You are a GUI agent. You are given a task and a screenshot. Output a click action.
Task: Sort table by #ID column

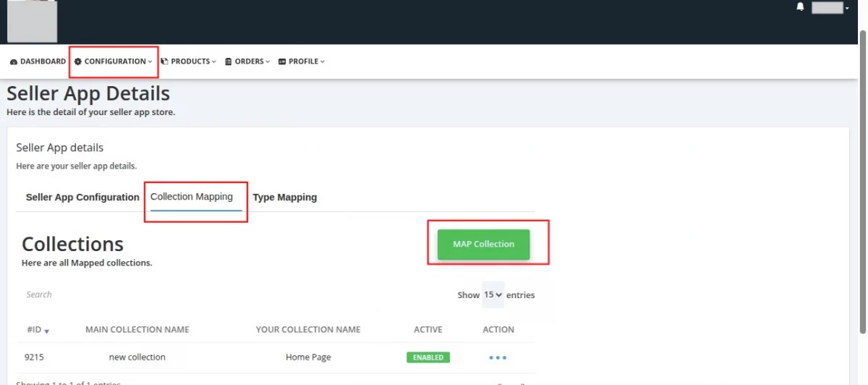(x=38, y=329)
